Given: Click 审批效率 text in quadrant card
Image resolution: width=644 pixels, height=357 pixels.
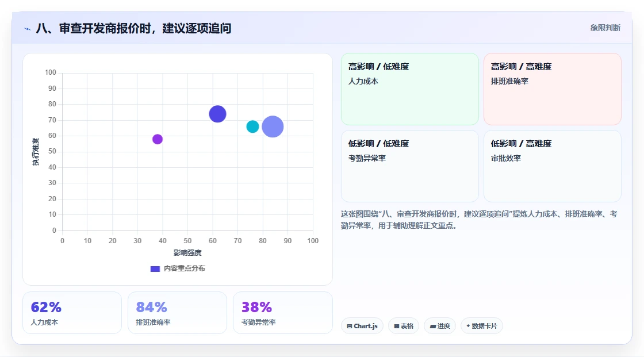Looking at the screenshot, I should (x=505, y=158).
